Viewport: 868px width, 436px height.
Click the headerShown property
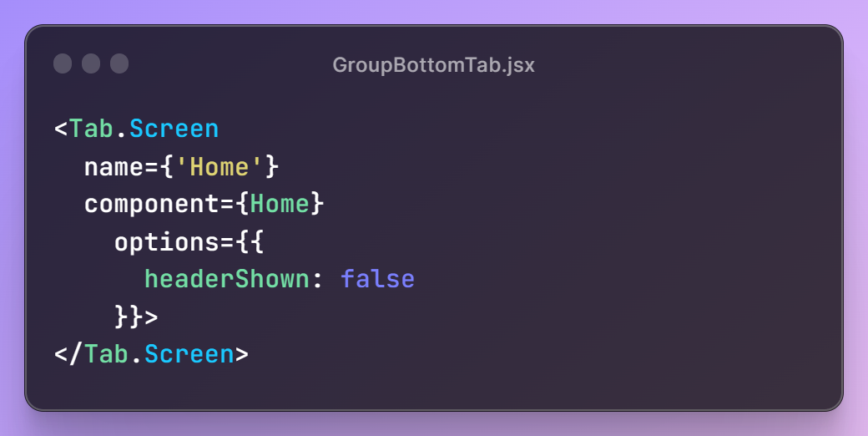pos(227,279)
